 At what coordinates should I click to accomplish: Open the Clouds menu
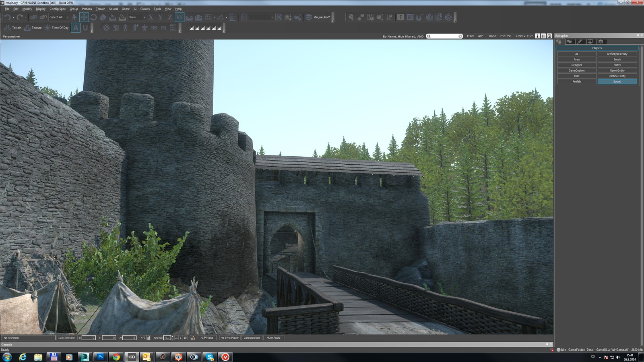point(145,9)
